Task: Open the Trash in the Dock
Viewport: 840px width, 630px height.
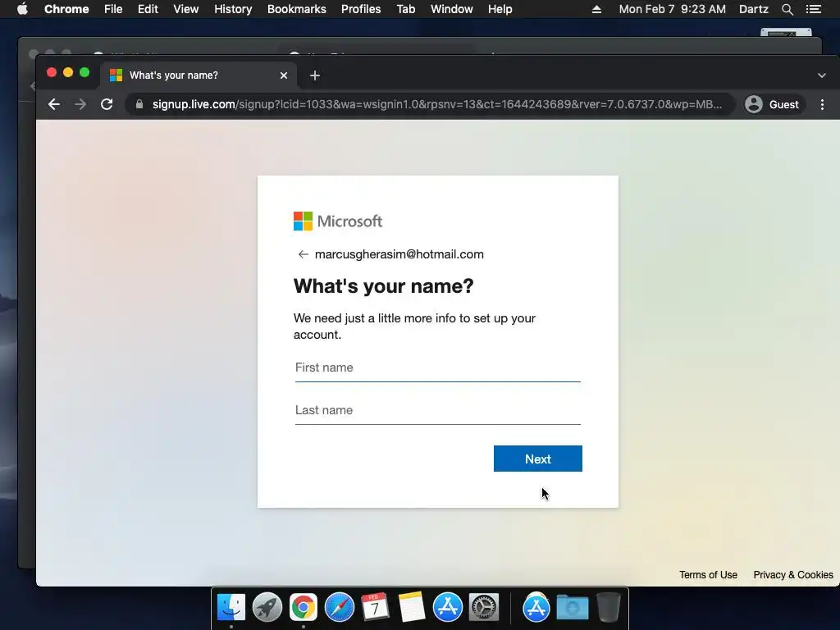Action: click(609, 607)
